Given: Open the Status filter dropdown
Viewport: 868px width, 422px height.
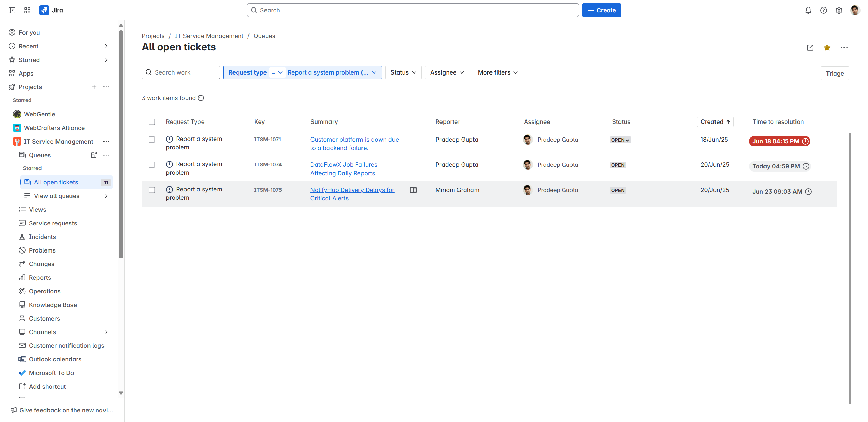Looking at the screenshot, I should coord(403,72).
